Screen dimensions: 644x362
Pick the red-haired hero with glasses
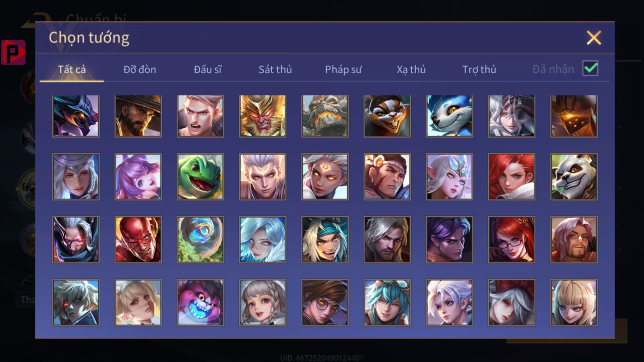512,239
